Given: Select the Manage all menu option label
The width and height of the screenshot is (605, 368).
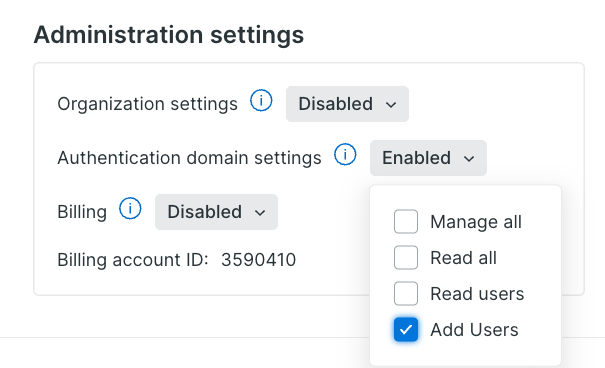Looking at the screenshot, I should (476, 222).
